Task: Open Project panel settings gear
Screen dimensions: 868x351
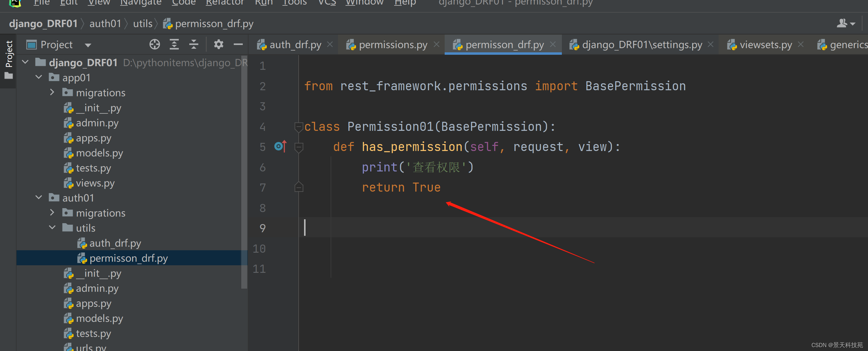Action: pos(219,45)
